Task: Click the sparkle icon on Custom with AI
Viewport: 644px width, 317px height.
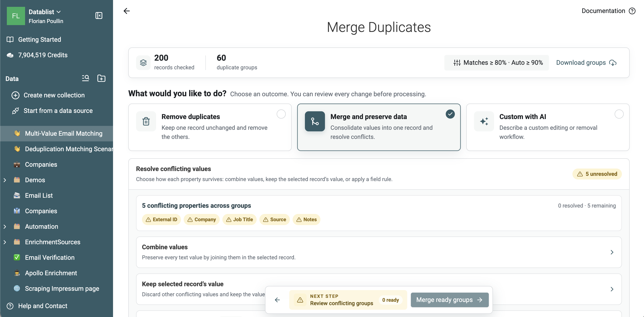Action: click(x=484, y=121)
